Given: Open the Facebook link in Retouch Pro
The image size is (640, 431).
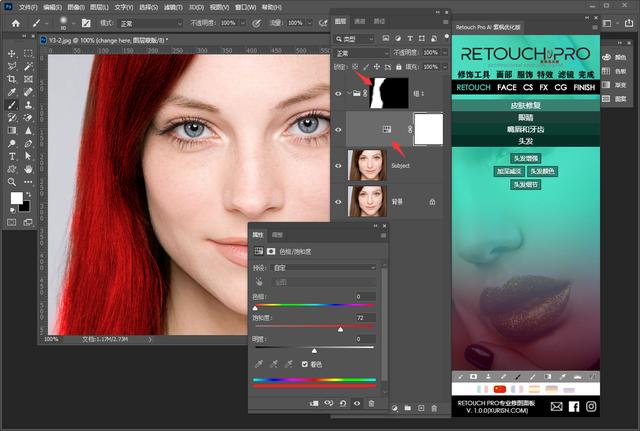Looking at the screenshot, I should [574, 407].
